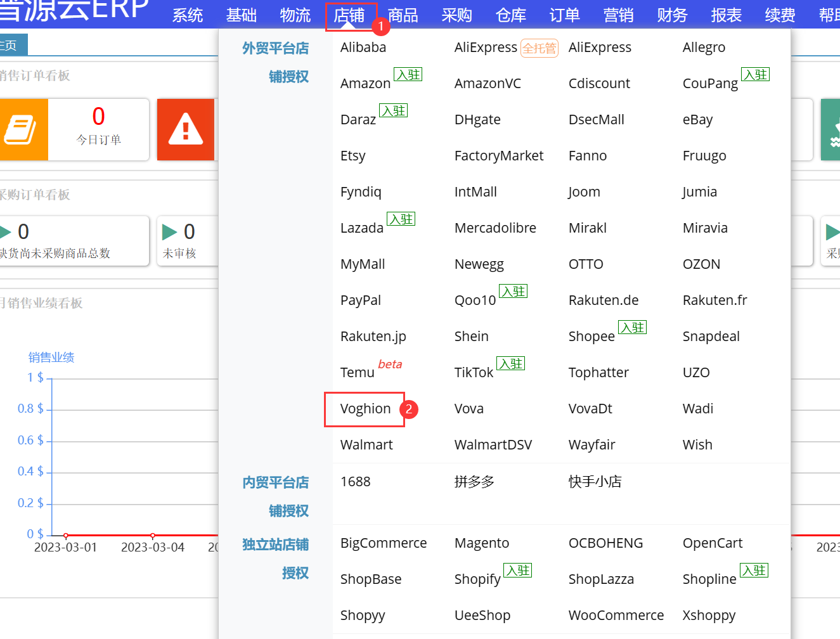840x639 pixels.
Task: Choose Magento independent site
Action: 482,543
